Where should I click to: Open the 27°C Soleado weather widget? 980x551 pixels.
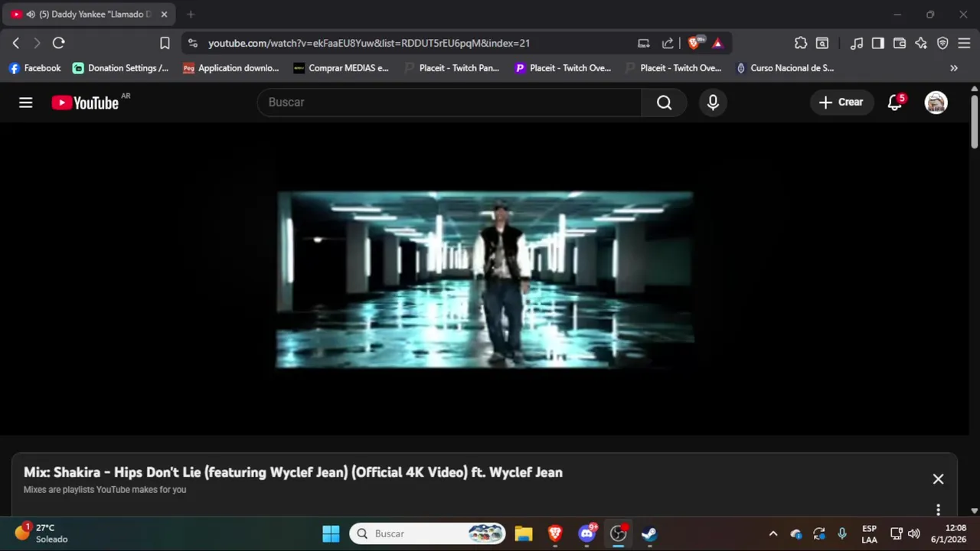41,533
